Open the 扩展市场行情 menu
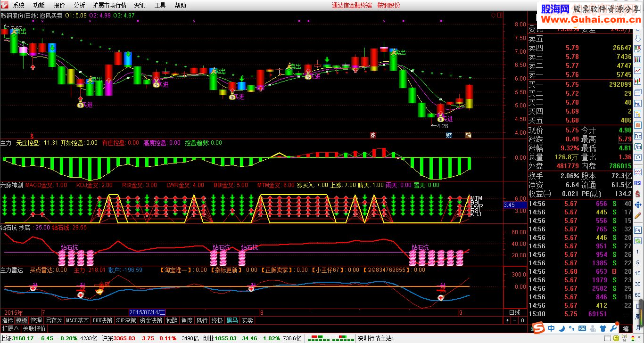Screen dimensions: 644x343 (109, 5)
